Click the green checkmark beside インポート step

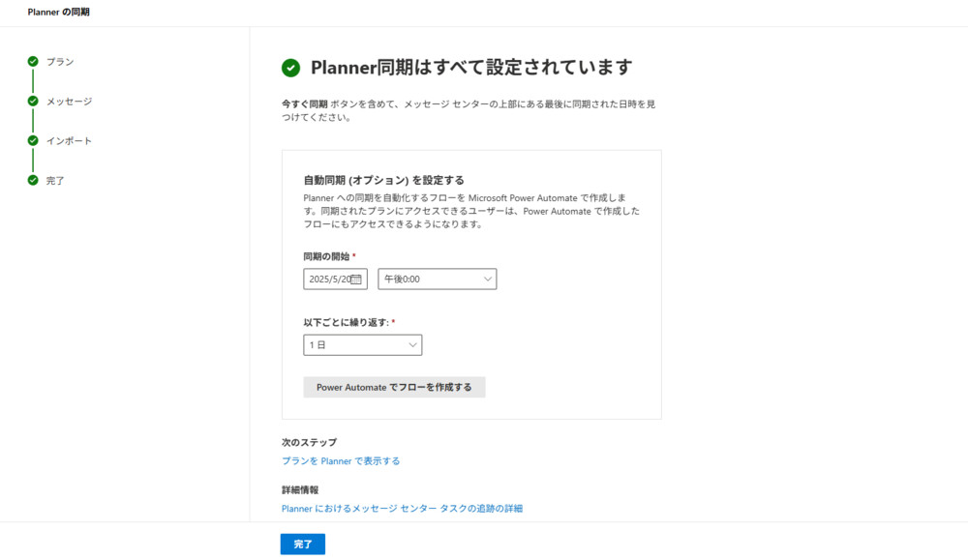coord(33,141)
